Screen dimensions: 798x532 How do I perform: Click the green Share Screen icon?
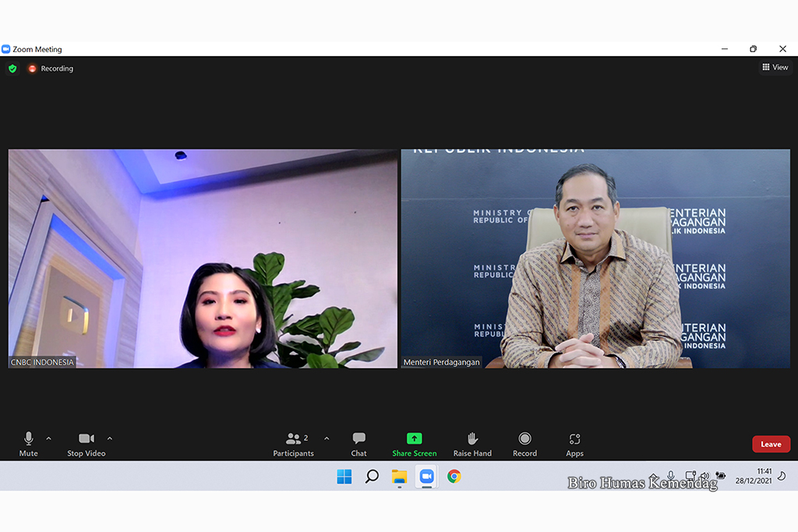[x=415, y=439]
